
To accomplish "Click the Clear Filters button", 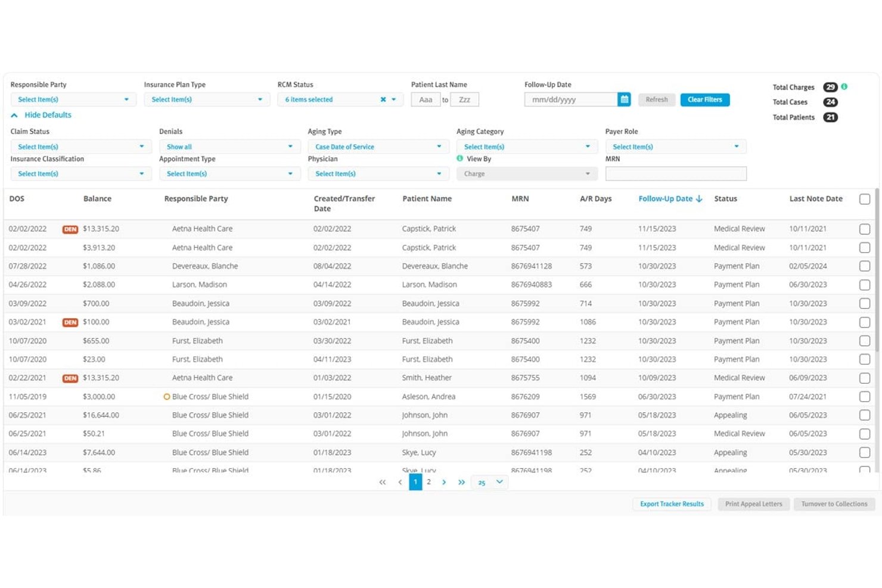I will pyautogui.click(x=705, y=99).
